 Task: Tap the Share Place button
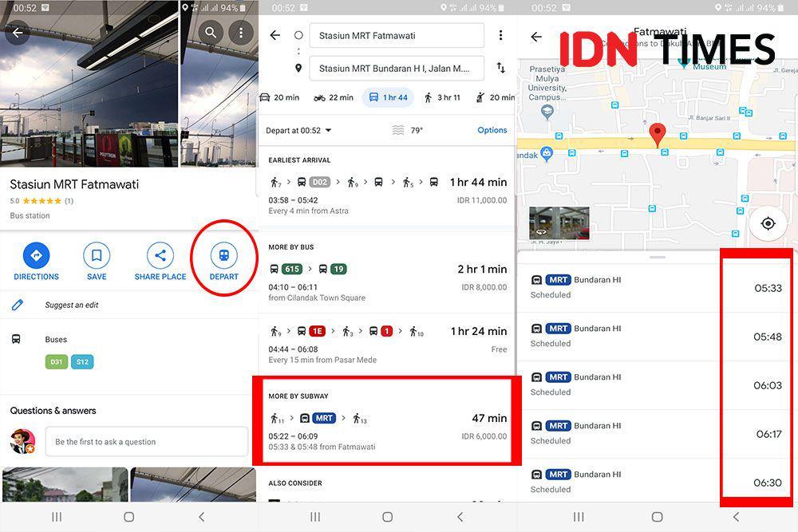click(160, 262)
